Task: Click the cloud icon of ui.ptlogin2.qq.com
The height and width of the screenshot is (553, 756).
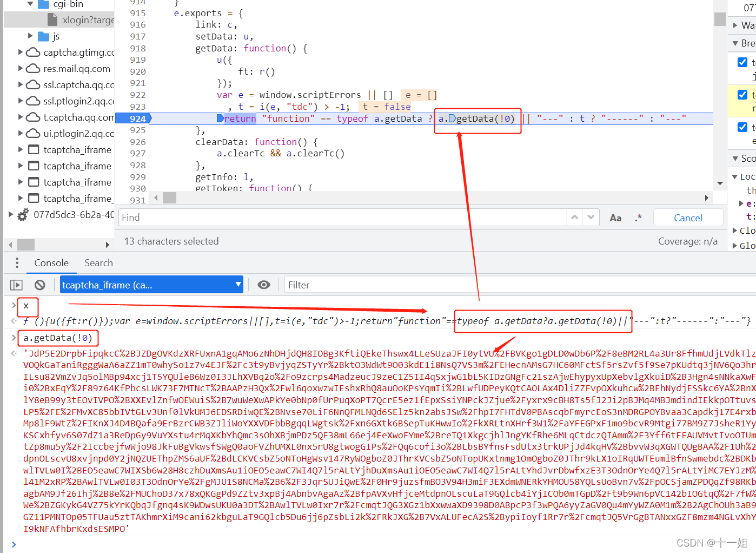Action: [x=34, y=134]
